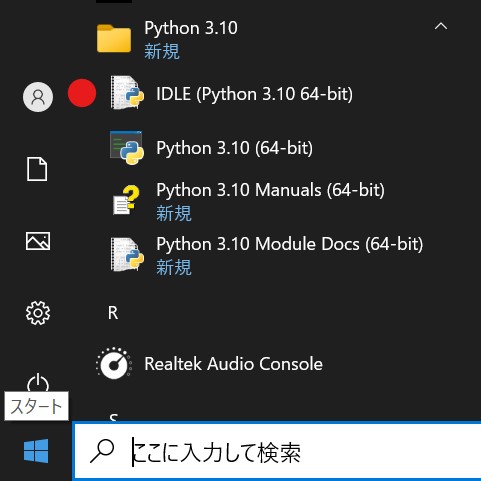Open the Documents icon in sidebar
Screen dimensions: 481x481
click(37, 169)
